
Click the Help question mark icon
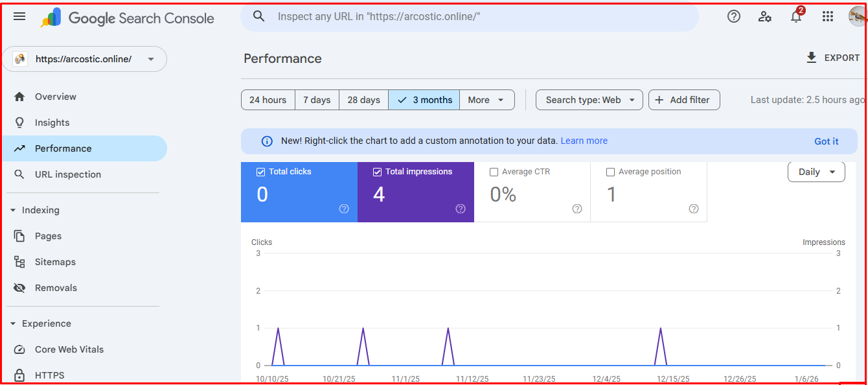[x=734, y=17]
